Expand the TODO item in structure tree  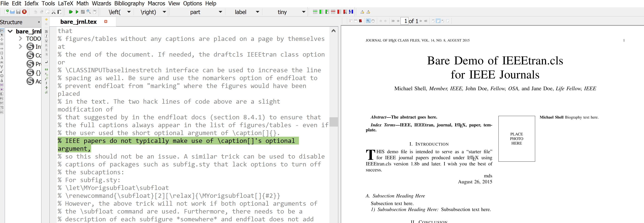pyautogui.click(x=20, y=39)
